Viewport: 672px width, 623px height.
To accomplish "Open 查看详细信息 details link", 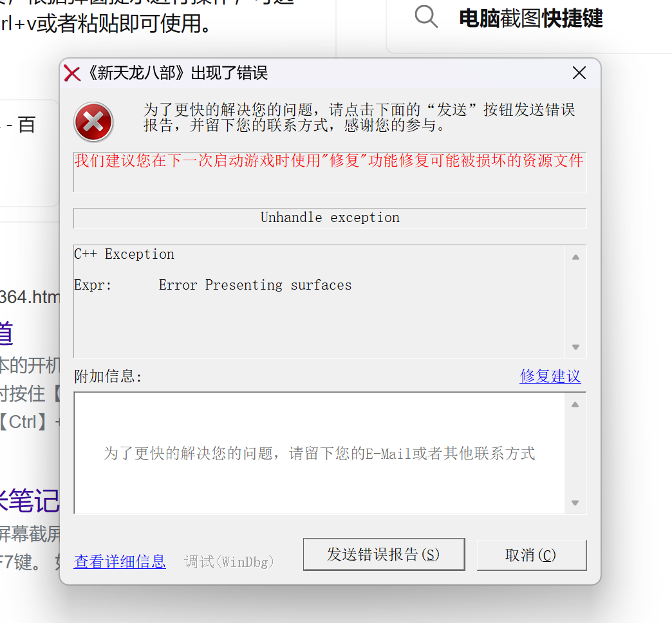I will (x=120, y=561).
